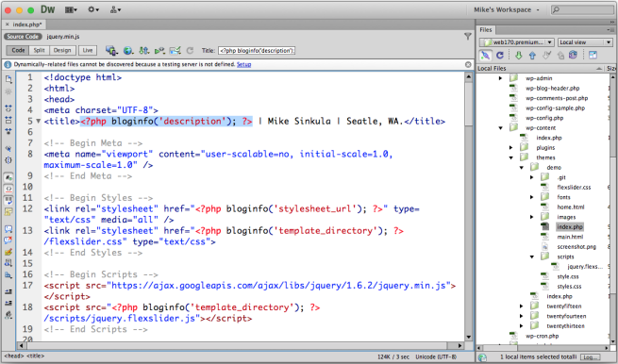The width and height of the screenshot is (618, 364).
Task: Select the Files panel tab
Action: [x=486, y=29]
